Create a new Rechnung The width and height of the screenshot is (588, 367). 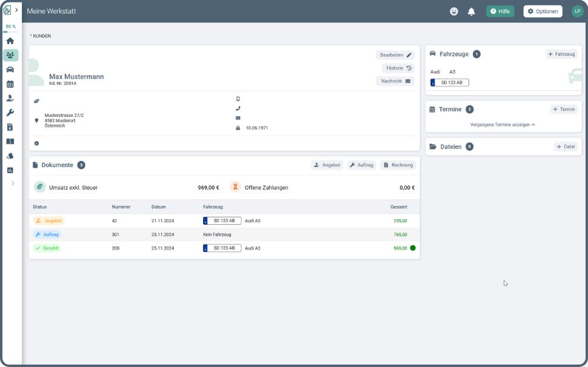[x=398, y=165]
